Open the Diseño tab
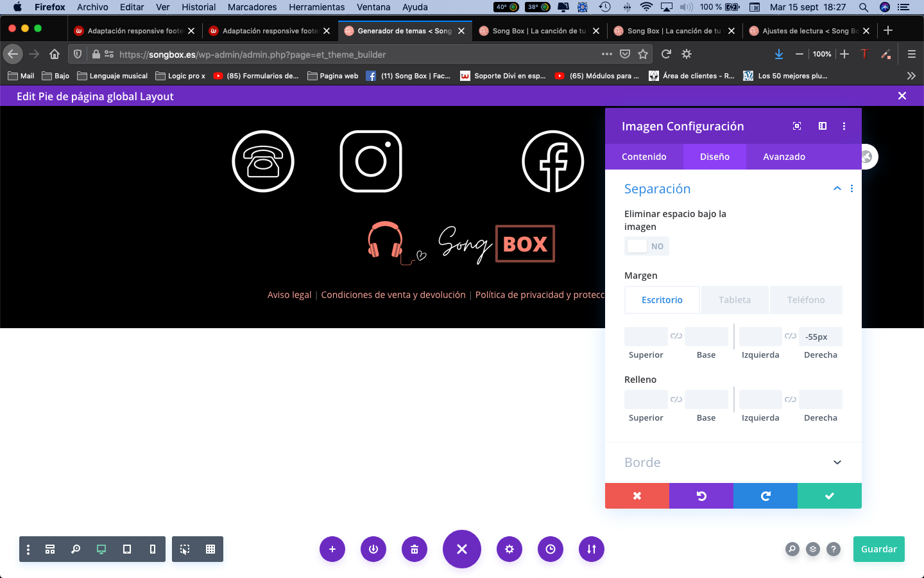This screenshot has height=578, width=924. click(x=715, y=157)
